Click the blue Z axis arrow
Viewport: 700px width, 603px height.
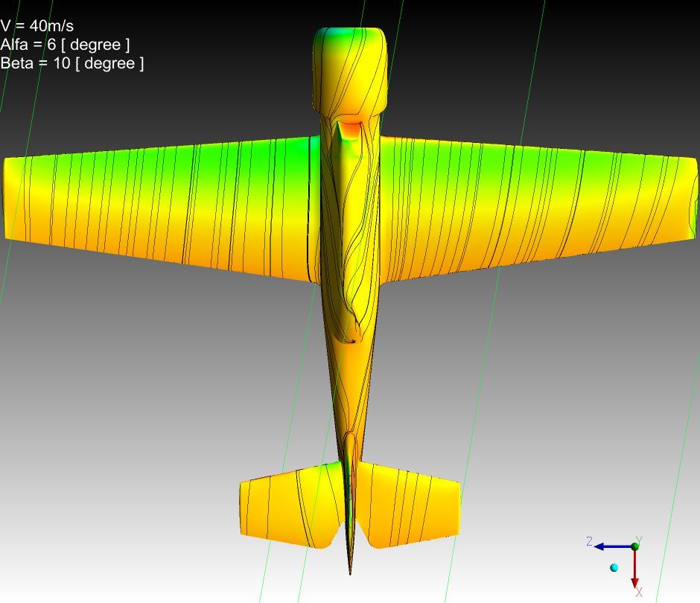pyautogui.click(x=611, y=546)
